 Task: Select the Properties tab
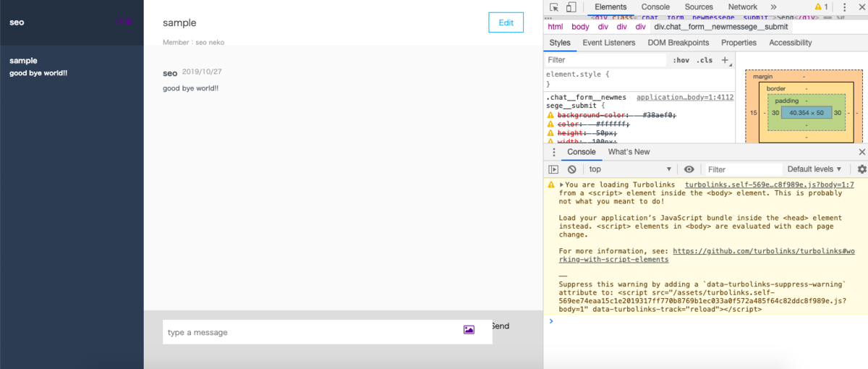click(x=739, y=43)
